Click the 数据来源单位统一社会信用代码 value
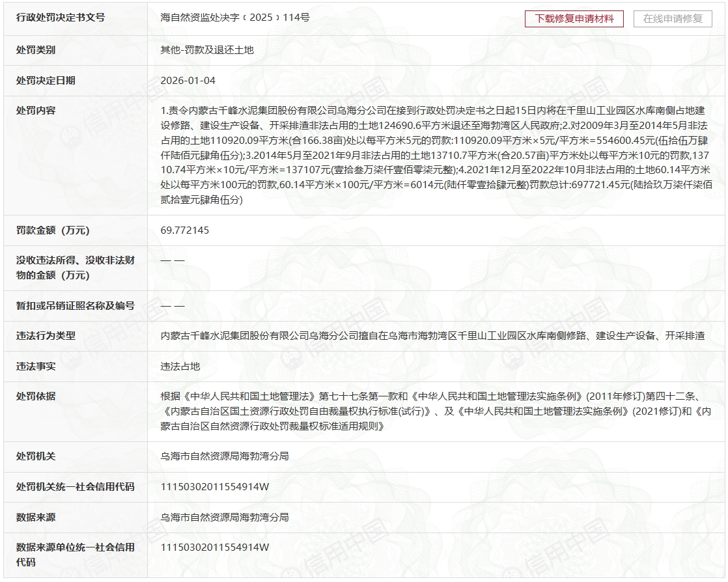This screenshot has height=582, width=728. point(215,547)
